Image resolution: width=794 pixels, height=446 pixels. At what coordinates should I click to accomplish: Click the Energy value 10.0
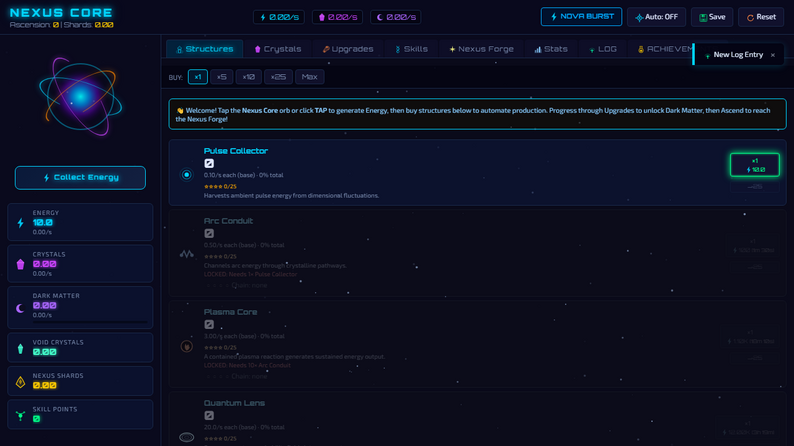coord(43,223)
